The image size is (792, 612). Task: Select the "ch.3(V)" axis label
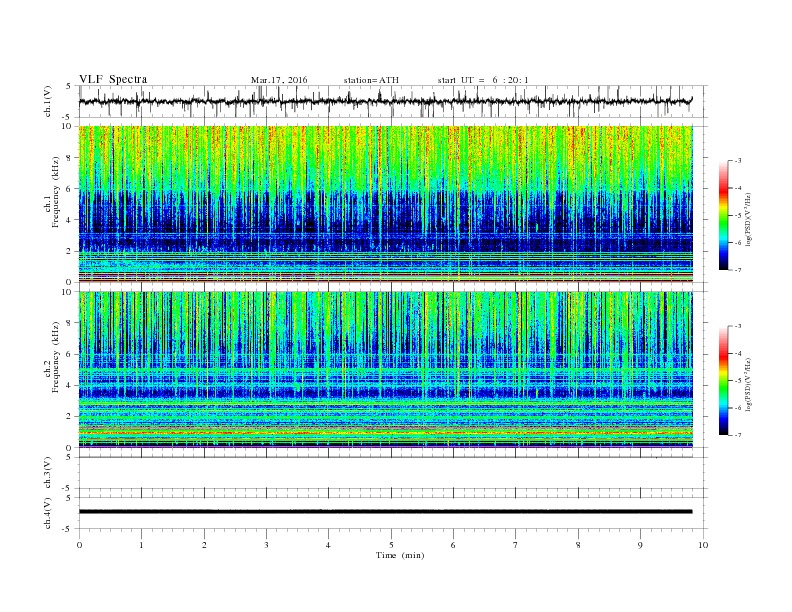coord(48,473)
